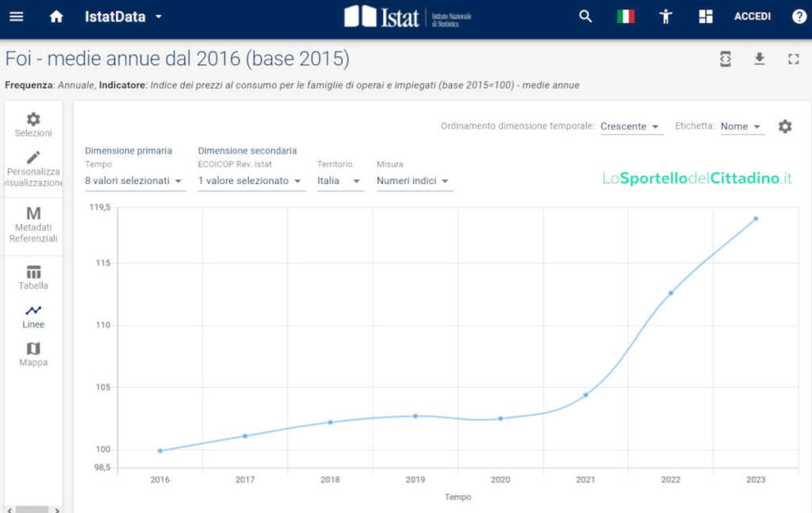This screenshot has height=513, width=812.
Task: Expand the chart to fullscreen
Action: click(x=794, y=59)
